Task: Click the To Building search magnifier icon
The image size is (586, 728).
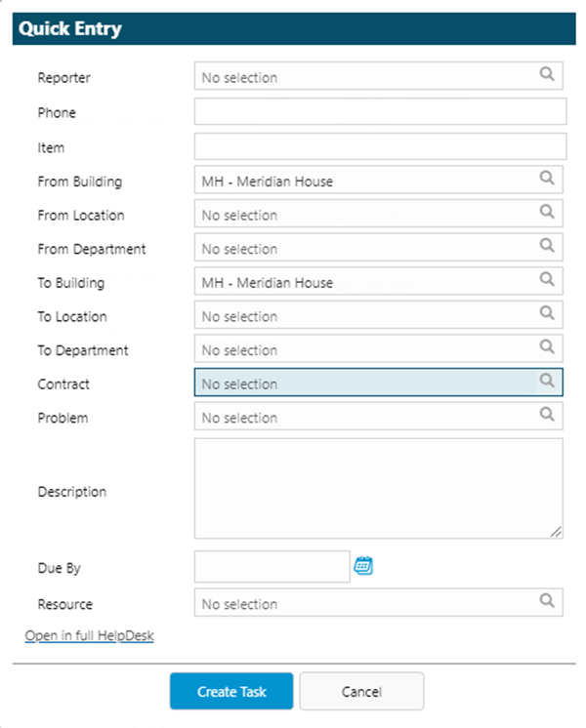Action: [548, 280]
